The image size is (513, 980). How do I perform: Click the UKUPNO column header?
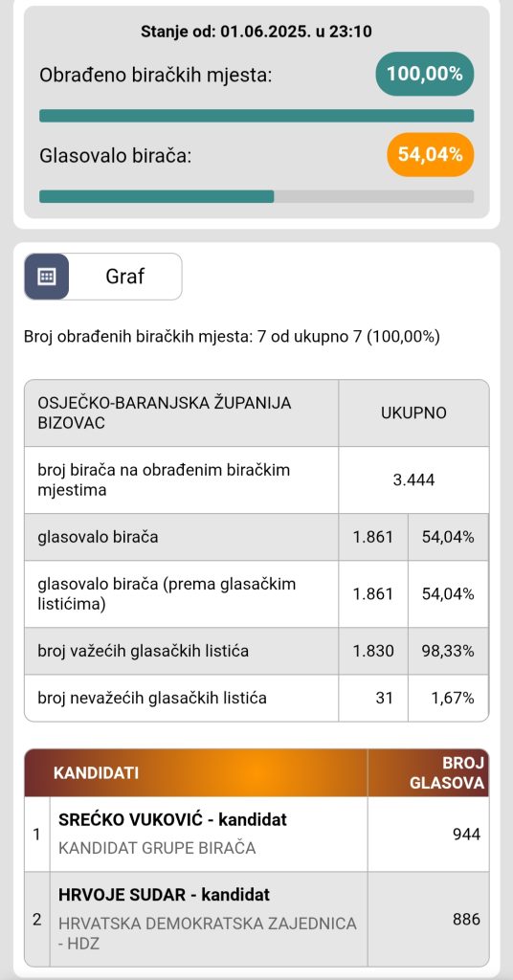point(413,413)
